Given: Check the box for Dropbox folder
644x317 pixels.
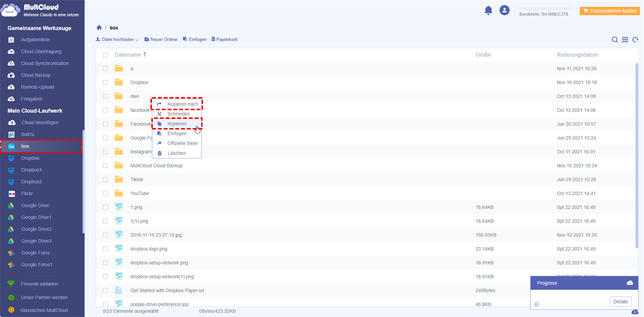Looking at the screenshot, I should (105, 83).
